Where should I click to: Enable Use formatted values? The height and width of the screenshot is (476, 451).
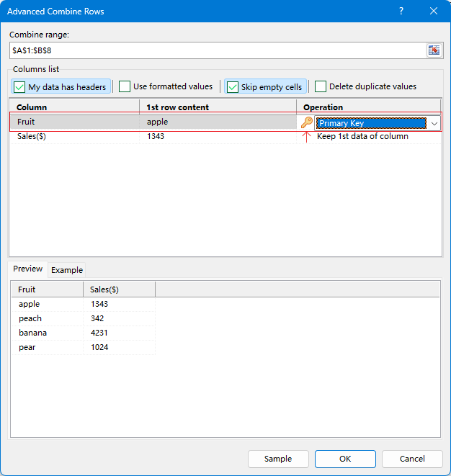166,86
